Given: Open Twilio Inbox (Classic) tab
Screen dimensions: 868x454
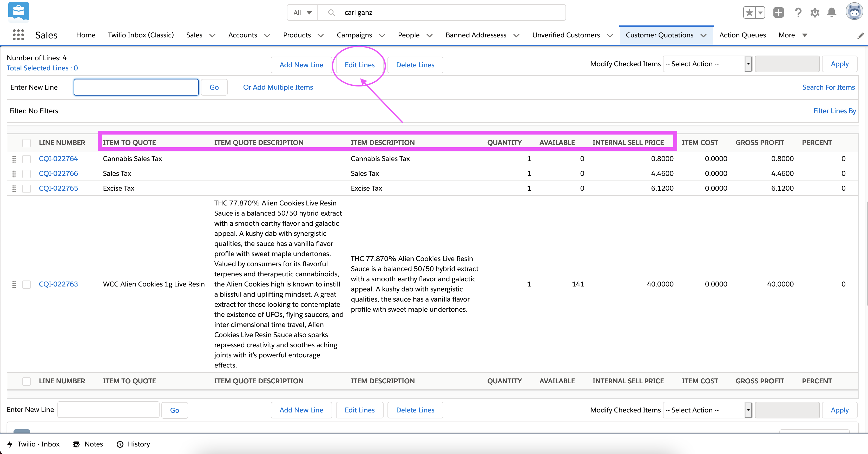Looking at the screenshot, I should (141, 35).
